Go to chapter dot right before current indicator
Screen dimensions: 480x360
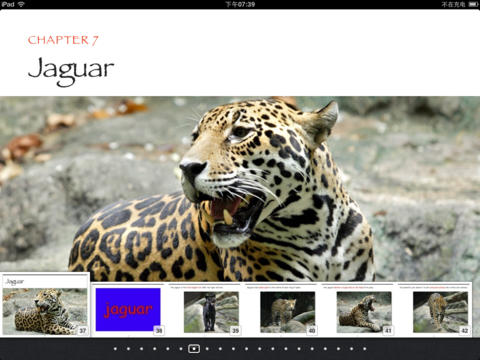tap(181, 349)
